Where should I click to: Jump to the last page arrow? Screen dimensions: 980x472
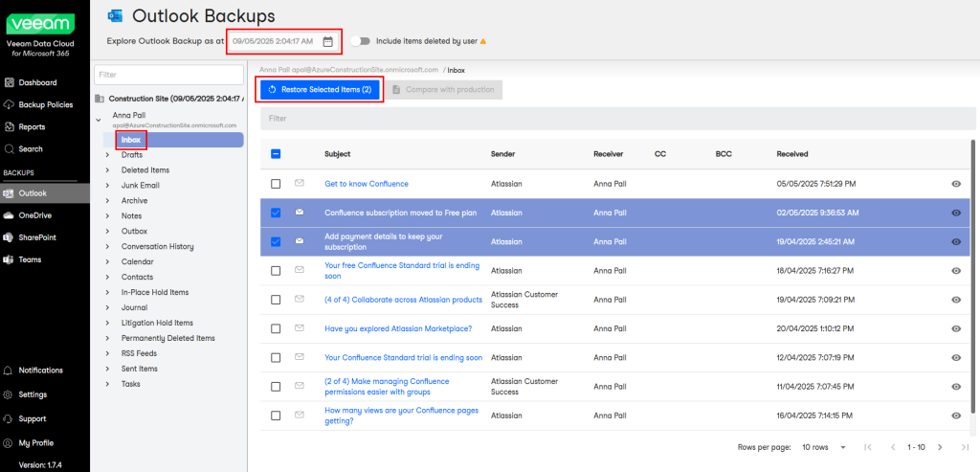(965, 447)
